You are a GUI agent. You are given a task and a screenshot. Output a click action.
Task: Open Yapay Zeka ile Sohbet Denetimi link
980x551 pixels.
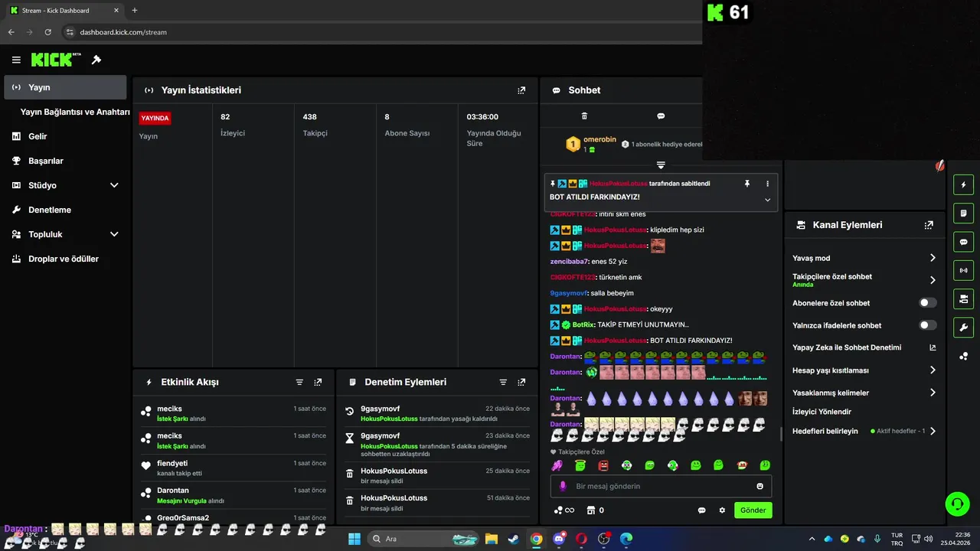point(864,347)
